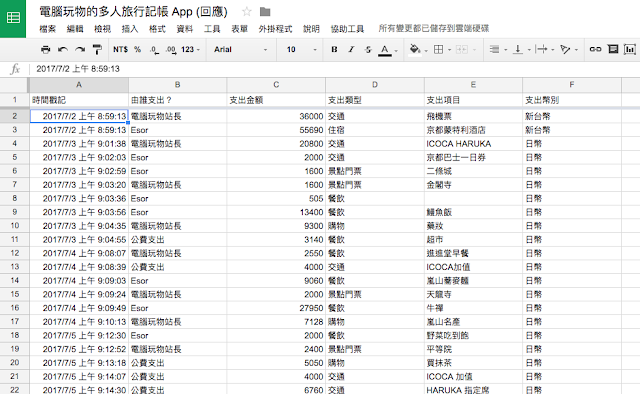640x394 pixels.
Task: Select header cell 支出幣別
Action: coord(572,100)
